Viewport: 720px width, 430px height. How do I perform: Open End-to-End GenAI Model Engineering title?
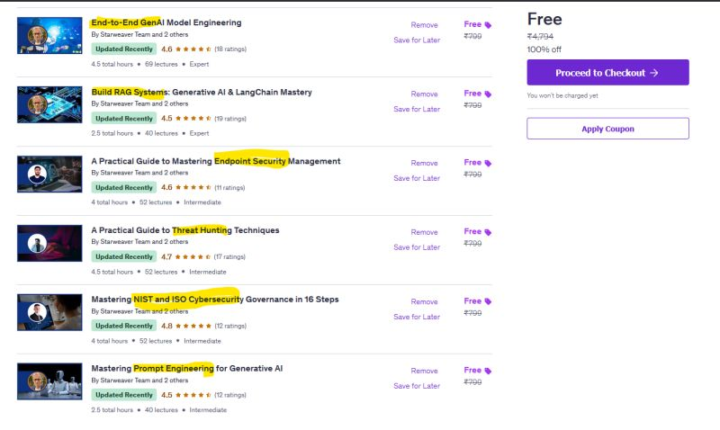[x=166, y=23]
